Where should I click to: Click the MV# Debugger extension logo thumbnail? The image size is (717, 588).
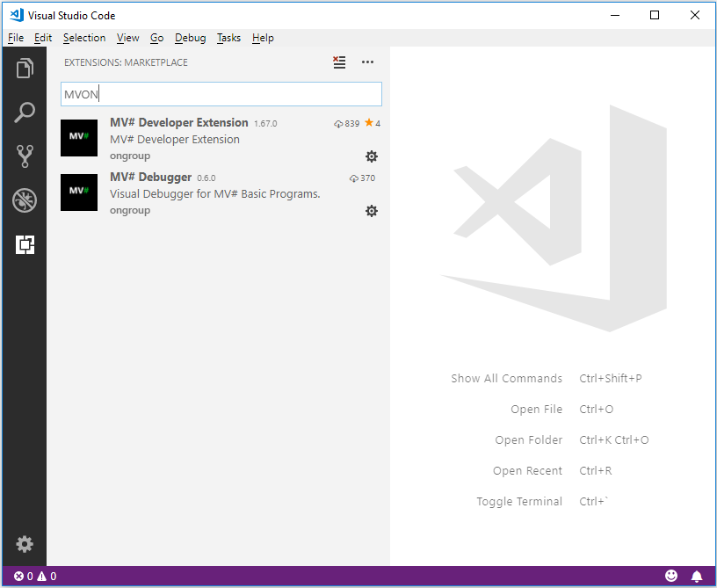pos(79,192)
